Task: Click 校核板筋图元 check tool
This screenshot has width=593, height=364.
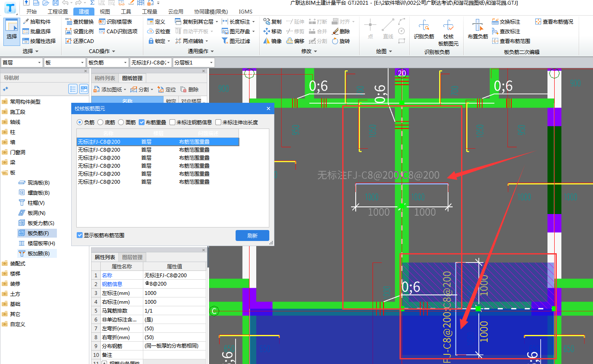Action: (448, 33)
